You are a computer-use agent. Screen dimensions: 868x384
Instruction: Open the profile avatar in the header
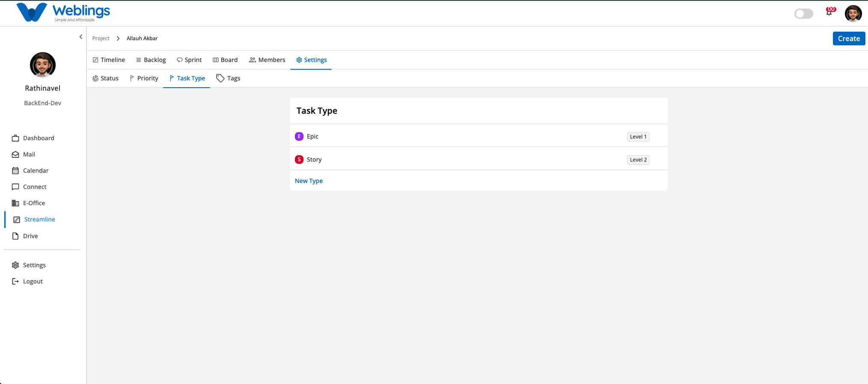pos(853,13)
